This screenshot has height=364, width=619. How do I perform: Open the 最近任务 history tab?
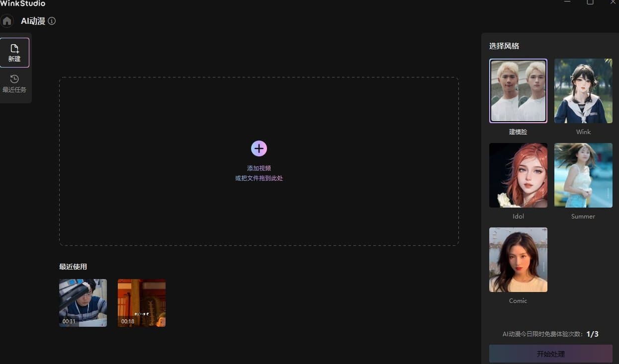[14, 84]
